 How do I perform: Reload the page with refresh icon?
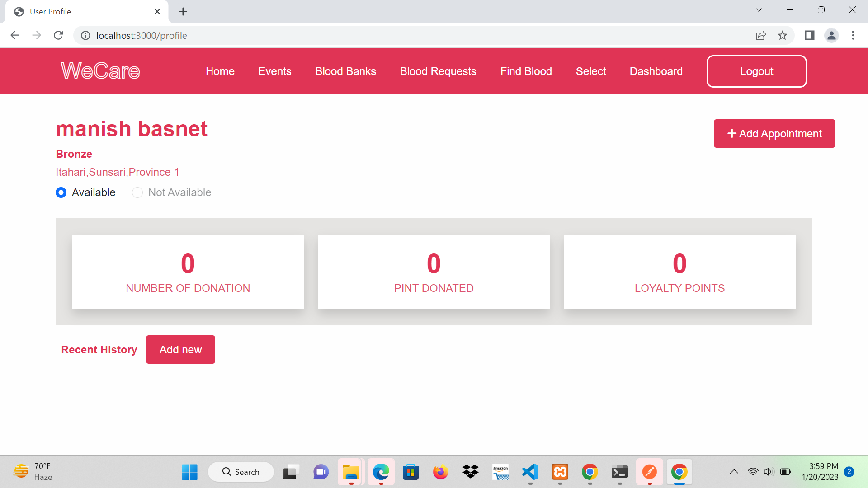click(58, 35)
